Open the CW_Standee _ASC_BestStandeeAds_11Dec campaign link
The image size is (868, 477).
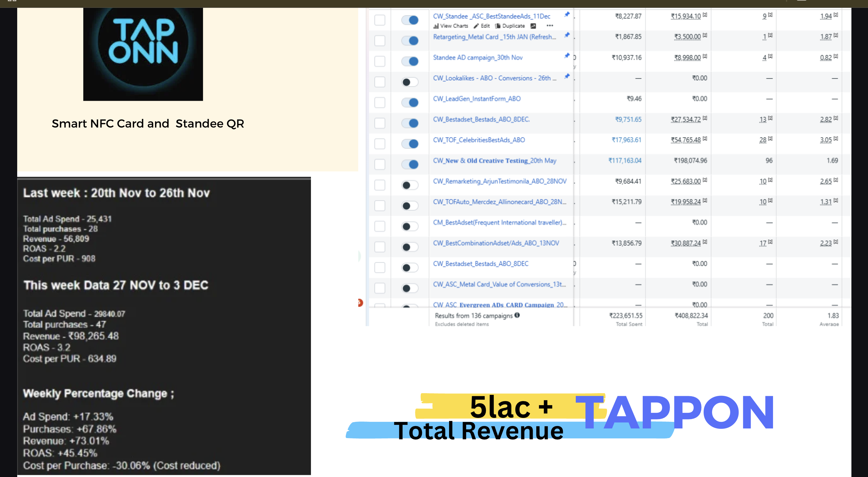492,16
